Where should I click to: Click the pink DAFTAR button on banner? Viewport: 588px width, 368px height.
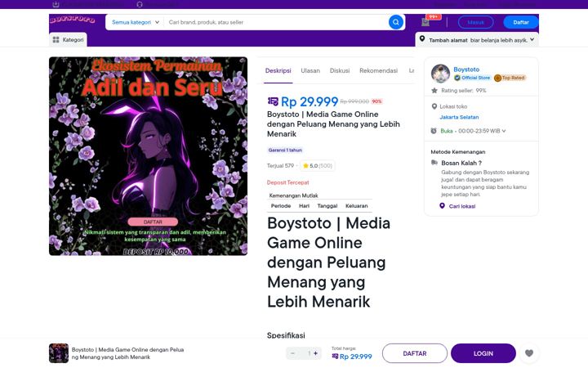click(153, 222)
